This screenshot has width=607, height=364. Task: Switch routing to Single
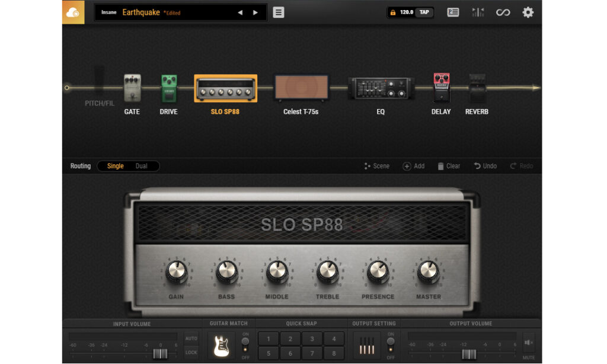click(116, 166)
